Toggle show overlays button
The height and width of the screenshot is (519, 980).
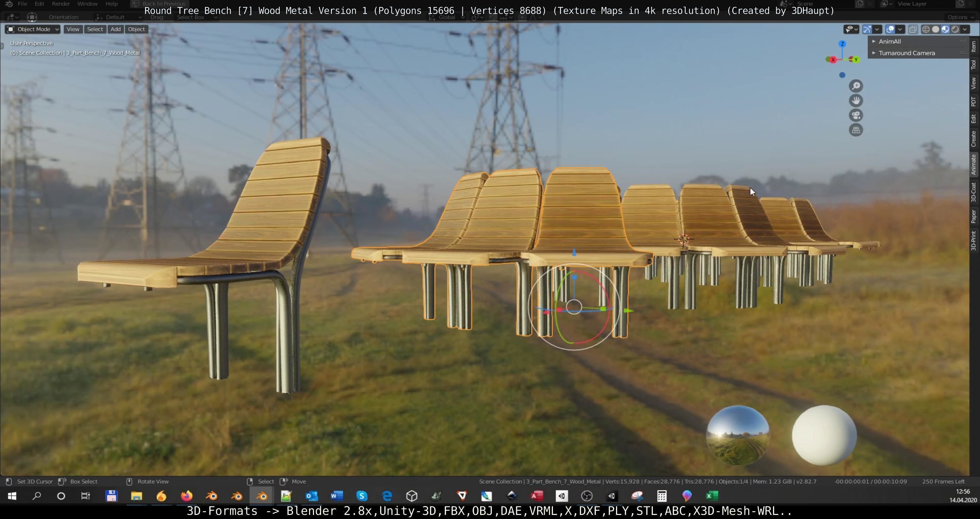(890, 29)
